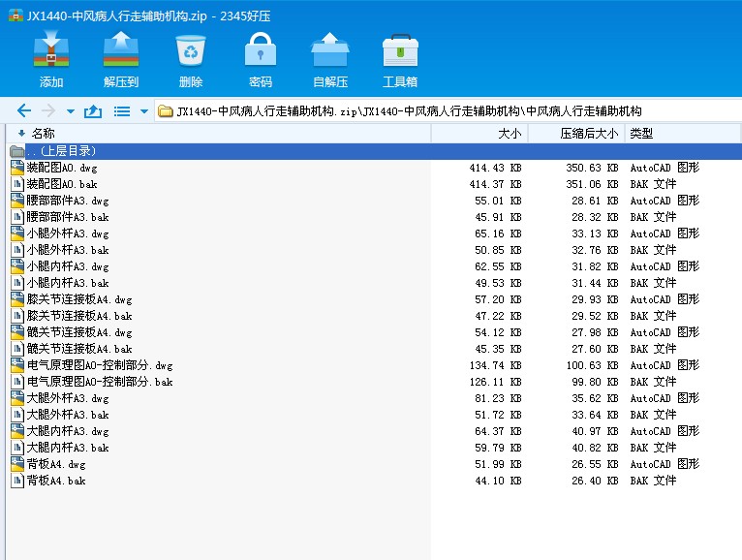Click the icon of 大腿外杆A3.bak

click(x=17, y=415)
